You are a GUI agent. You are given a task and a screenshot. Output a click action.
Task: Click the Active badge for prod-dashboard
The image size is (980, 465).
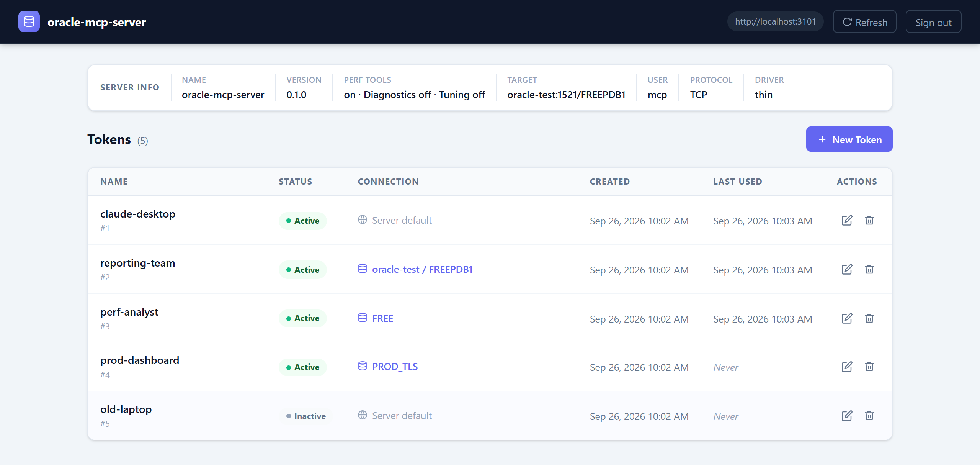[302, 367]
